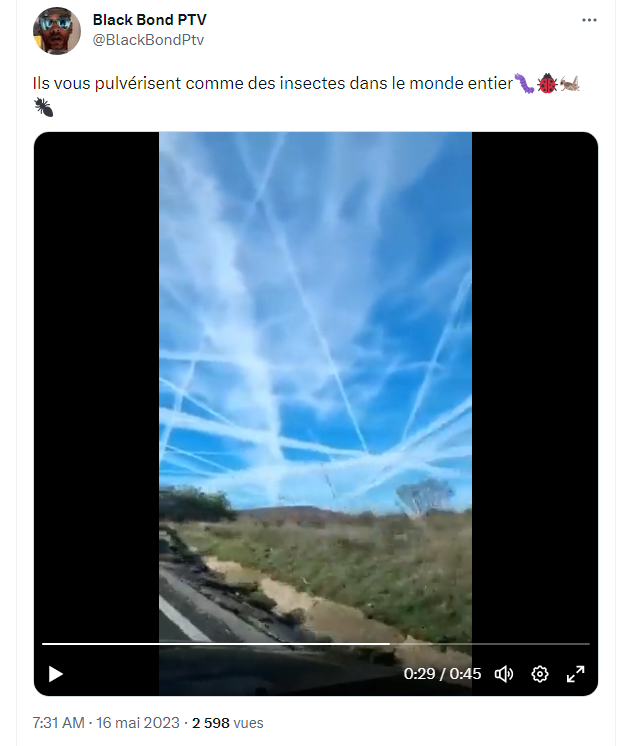Seek on the video progress bar

(x=316, y=644)
